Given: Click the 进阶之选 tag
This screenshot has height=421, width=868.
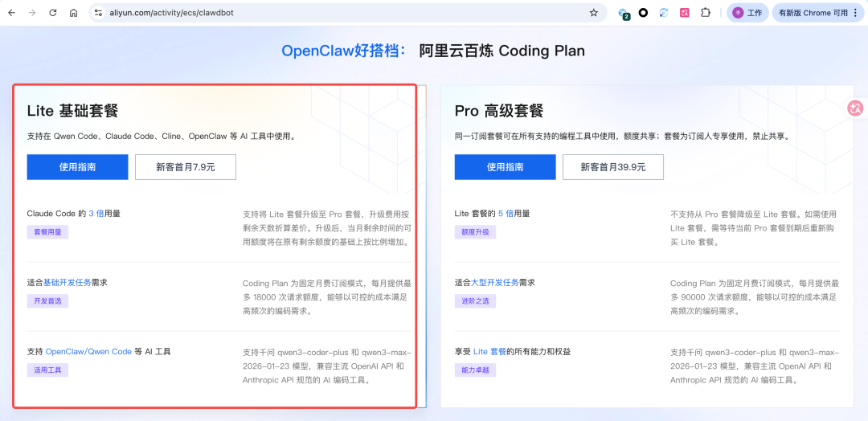Looking at the screenshot, I should 475,301.
